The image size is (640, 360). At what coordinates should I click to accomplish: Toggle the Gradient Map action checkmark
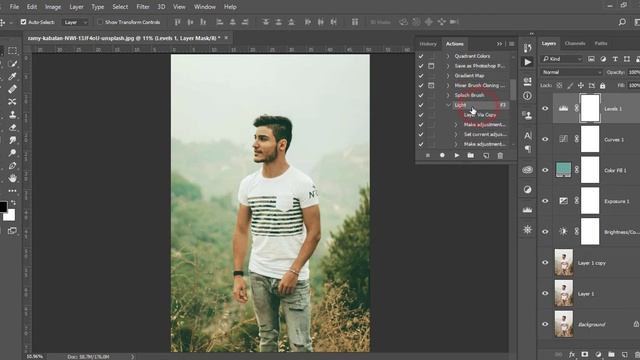click(421, 76)
